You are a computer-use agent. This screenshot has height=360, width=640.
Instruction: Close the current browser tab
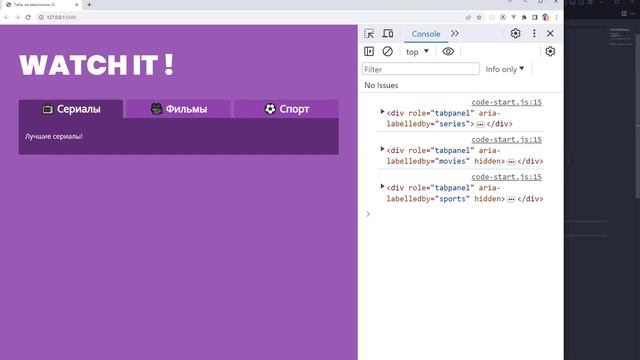click(x=76, y=4)
